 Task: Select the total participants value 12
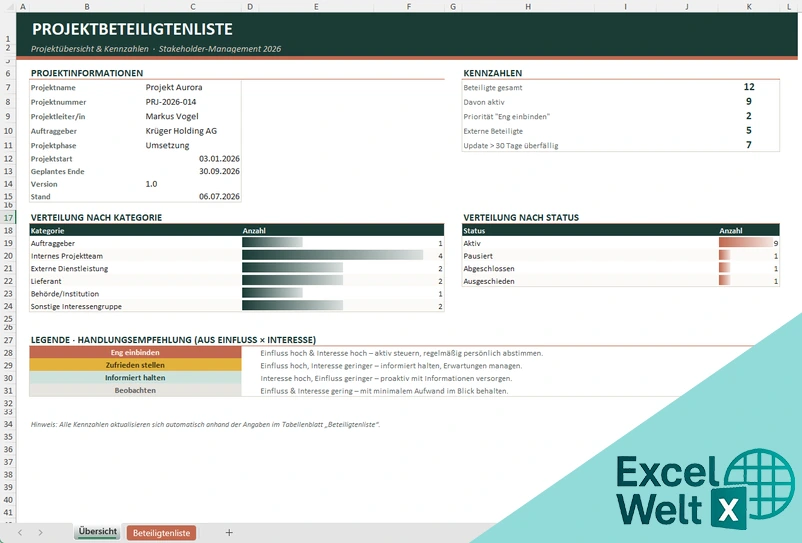click(x=749, y=87)
